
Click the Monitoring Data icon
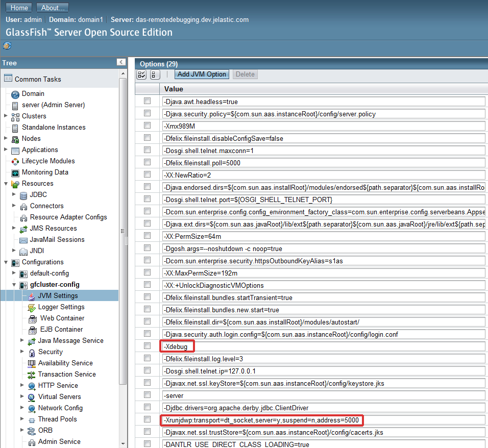(15, 173)
